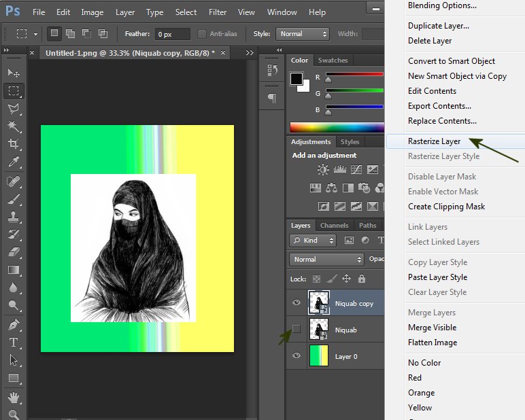
Task: Switch to the Channels tab
Action: pos(334,226)
